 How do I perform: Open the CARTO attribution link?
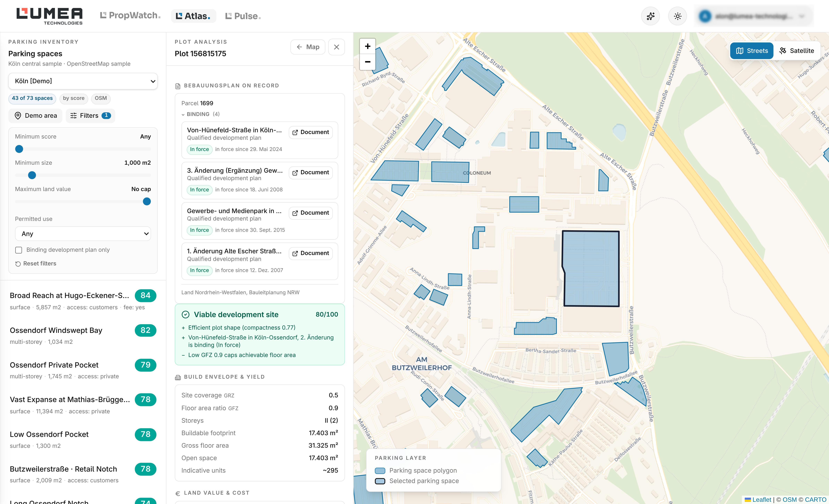[815, 500]
